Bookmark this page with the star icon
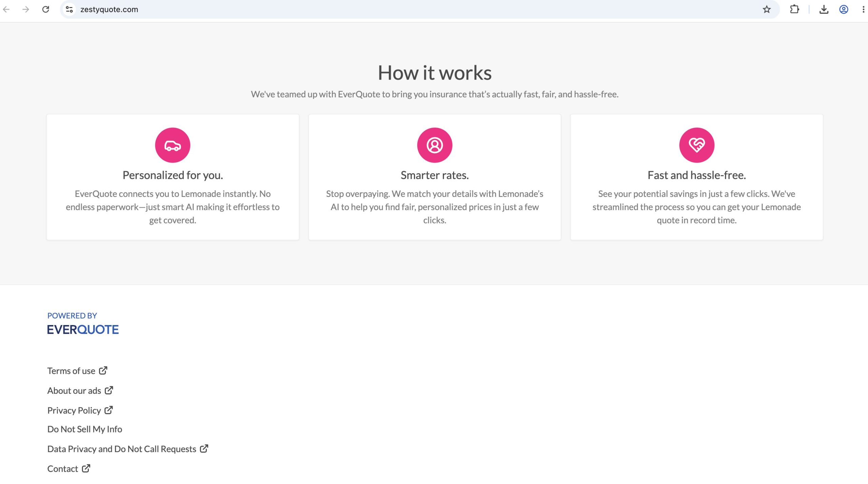The height and width of the screenshot is (484, 868). pos(767,9)
